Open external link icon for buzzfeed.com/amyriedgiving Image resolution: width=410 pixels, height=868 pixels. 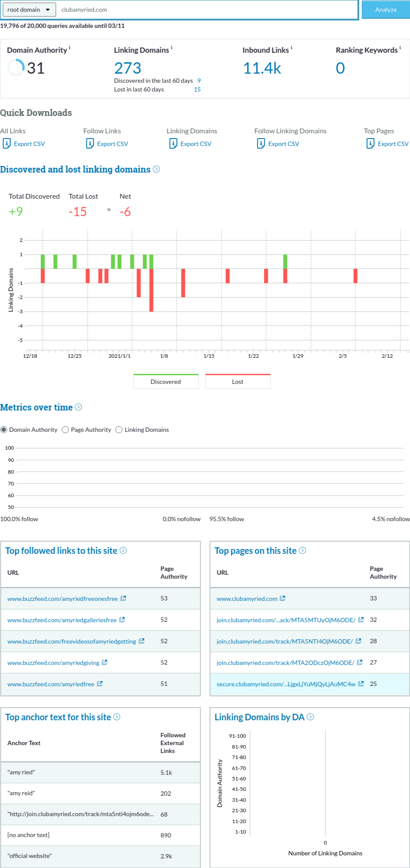click(105, 662)
